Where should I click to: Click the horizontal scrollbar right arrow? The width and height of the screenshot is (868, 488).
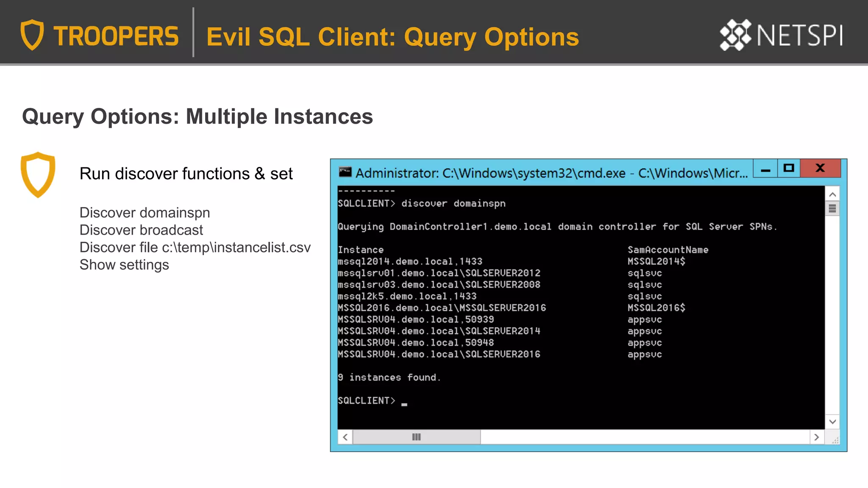(x=817, y=437)
